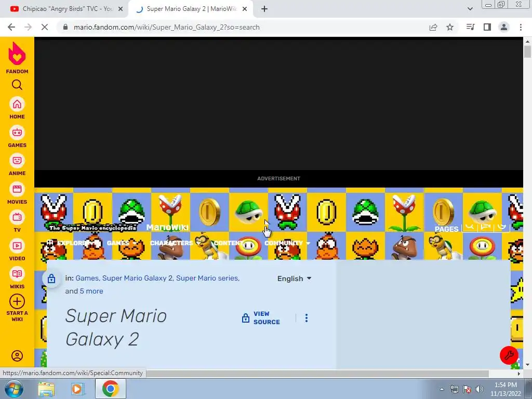Image resolution: width=532 pixels, height=399 pixels.
Task: Open the TV section icon
Action: pyautogui.click(x=17, y=218)
